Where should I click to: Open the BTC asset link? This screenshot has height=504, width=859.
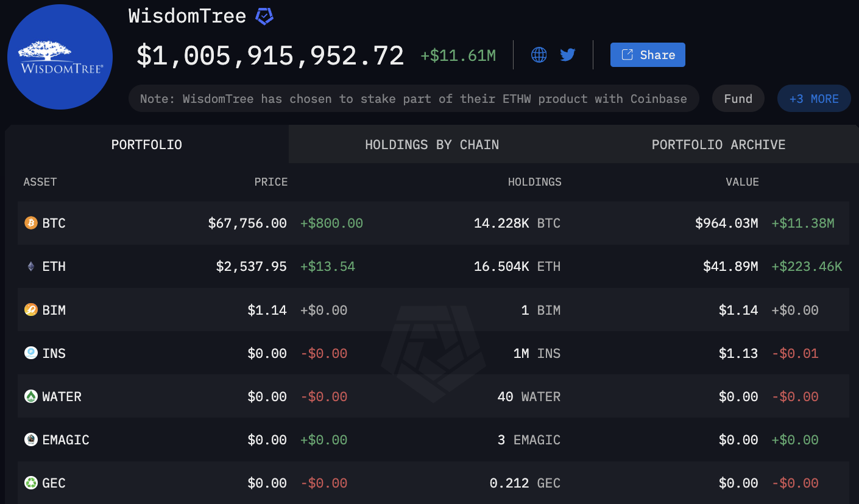click(54, 223)
